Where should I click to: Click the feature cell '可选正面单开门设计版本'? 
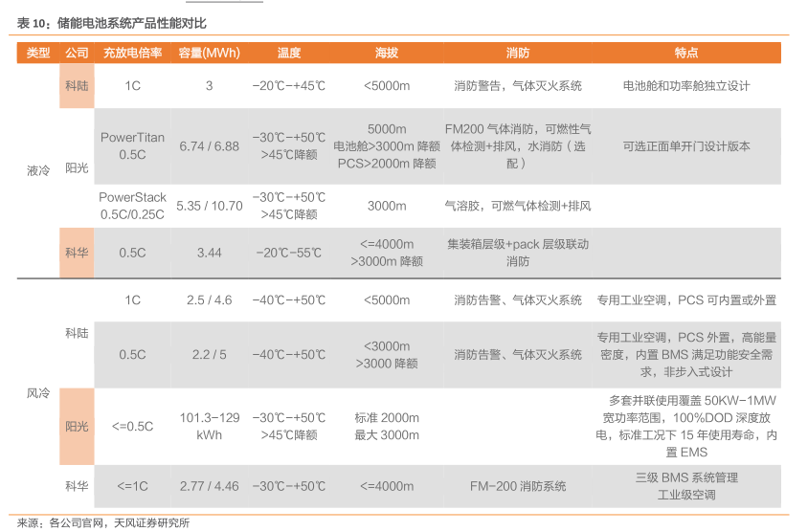click(x=685, y=146)
